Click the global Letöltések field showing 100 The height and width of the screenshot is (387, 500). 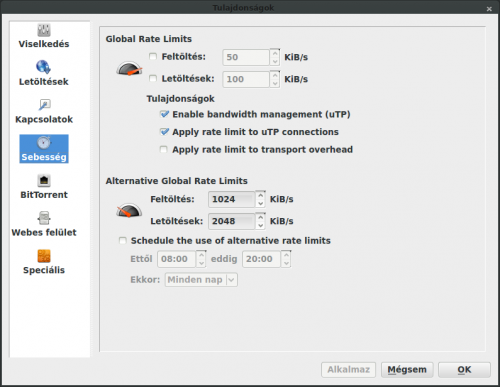246,79
